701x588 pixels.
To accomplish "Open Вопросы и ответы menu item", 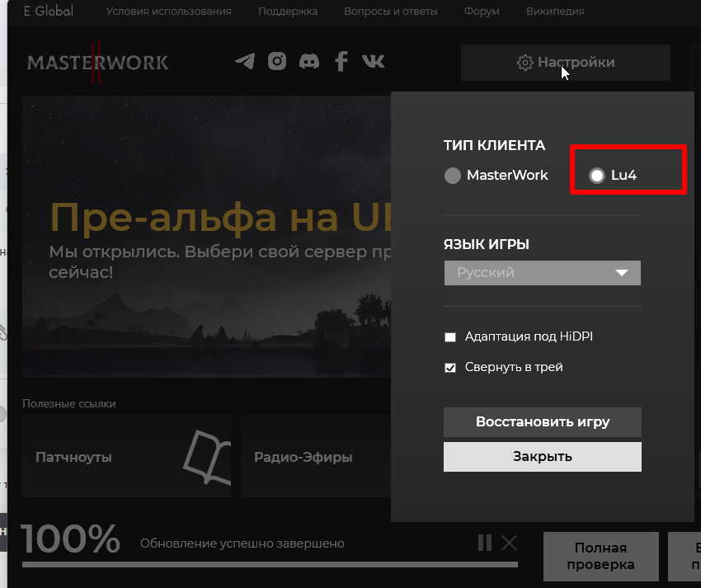I will point(391,12).
